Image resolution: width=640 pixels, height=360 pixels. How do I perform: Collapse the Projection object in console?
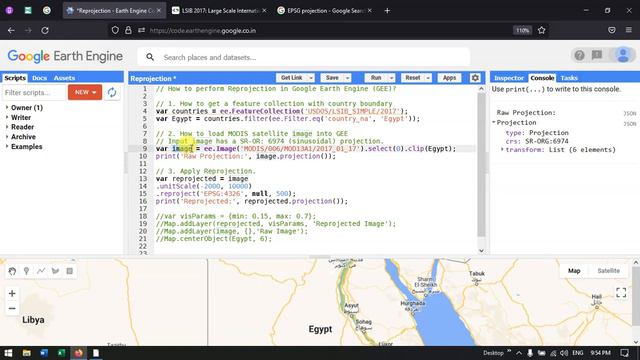(x=493, y=122)
